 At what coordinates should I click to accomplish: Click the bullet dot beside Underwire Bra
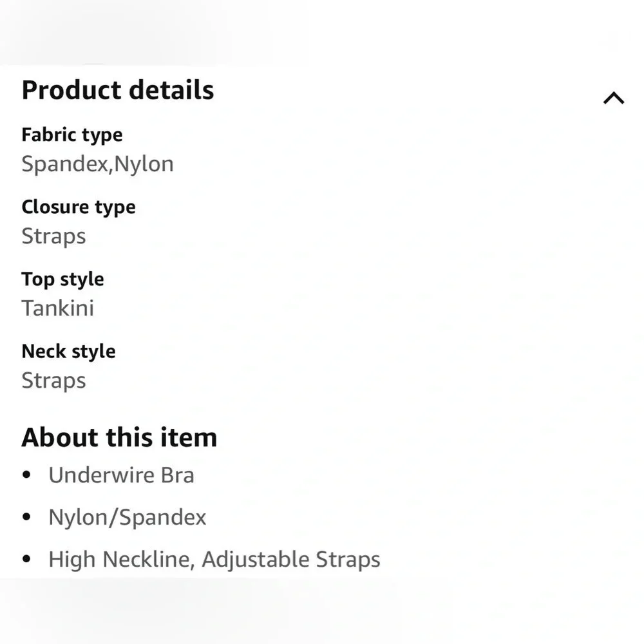26,475
